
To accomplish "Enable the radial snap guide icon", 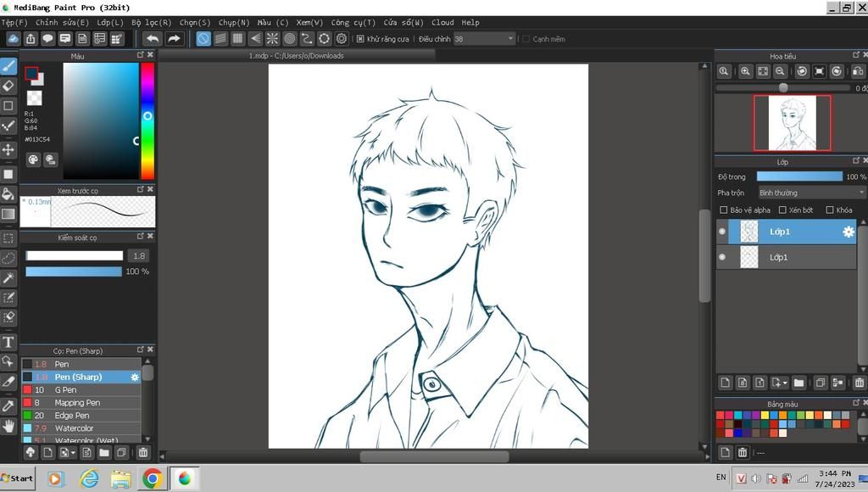I will [x=272, y=39].
